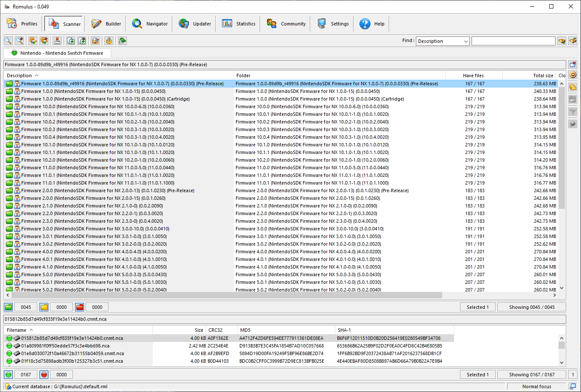Click the yellow folders sidebar icon
This screenshot has width=581, height=392.
(x=573, y=87)
